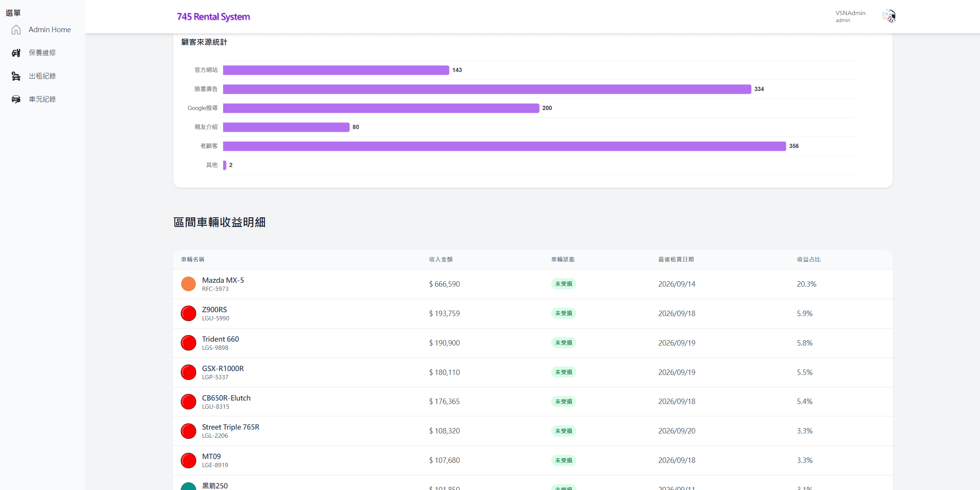This screenshot has height=490, width=980.
Task: Click the 車輛名稱 column header
Action: (193, 260)
